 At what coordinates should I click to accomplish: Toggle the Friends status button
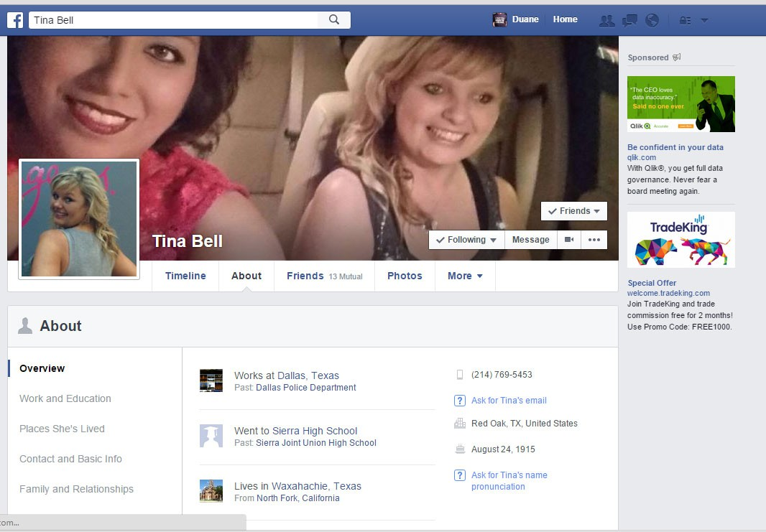[x=573, y=211]
